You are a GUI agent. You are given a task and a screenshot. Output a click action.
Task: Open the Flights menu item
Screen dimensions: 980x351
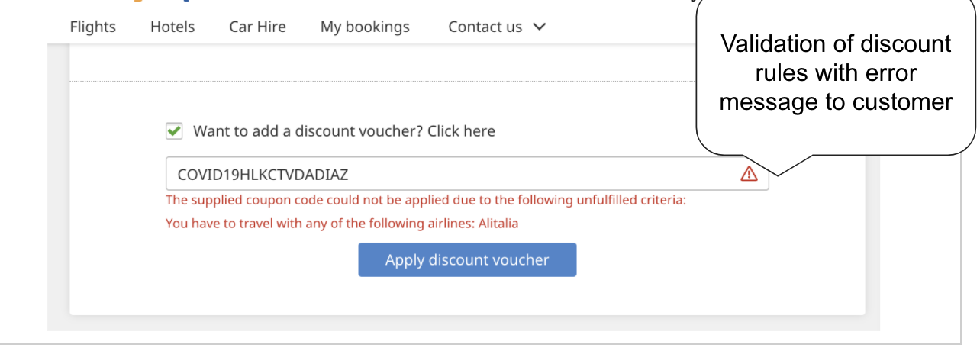(x=93, y=27)
